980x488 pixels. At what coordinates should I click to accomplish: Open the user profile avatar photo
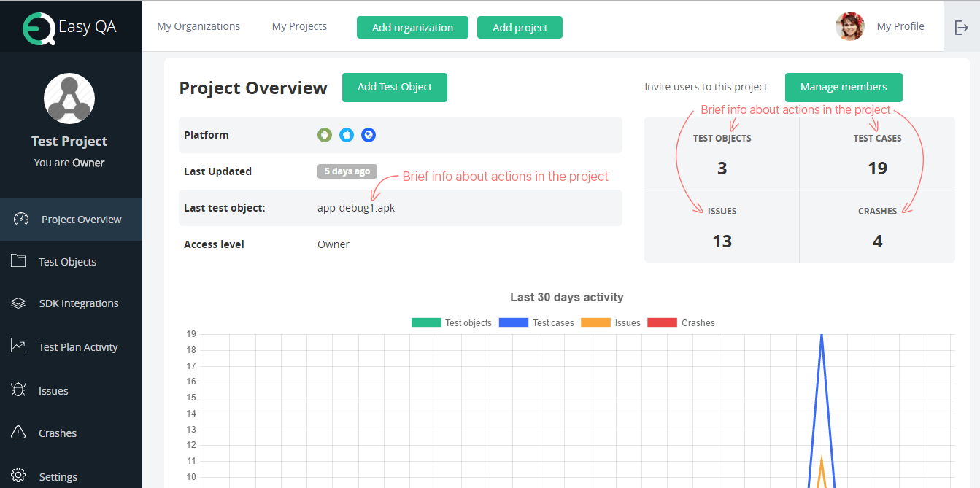[850, 26]
